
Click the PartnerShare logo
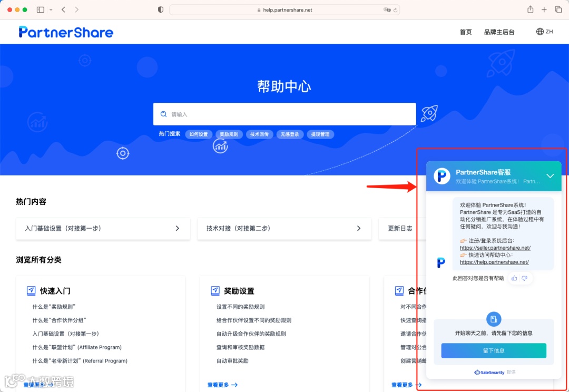coord(66,32)
